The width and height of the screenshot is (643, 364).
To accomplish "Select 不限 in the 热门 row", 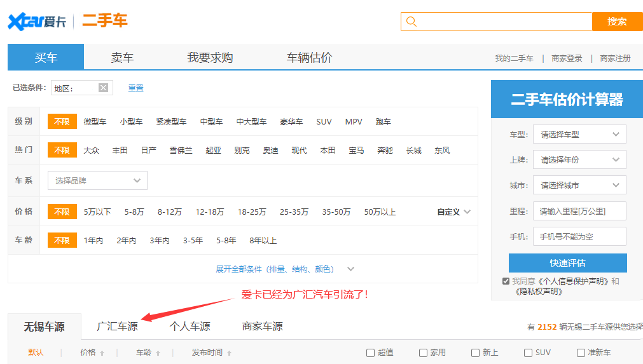I will (62, 151).
